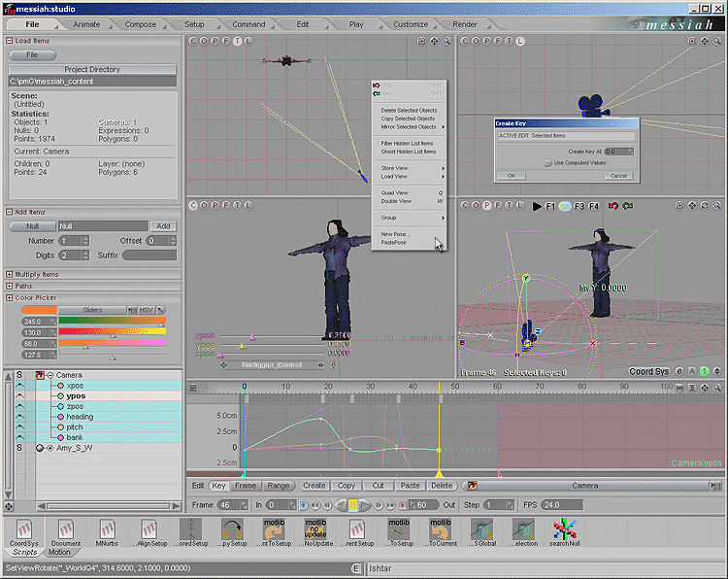Screen dimensions: 728x579
Task: Select F1 view preset in perspective viewport
Action: click(549, 206)
